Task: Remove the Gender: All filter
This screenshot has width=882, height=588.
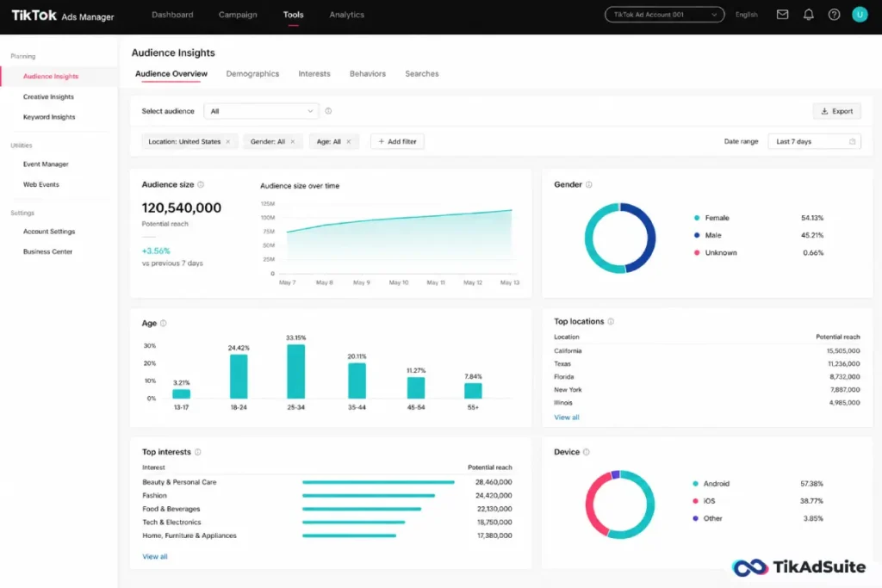Action: (293, 142)
